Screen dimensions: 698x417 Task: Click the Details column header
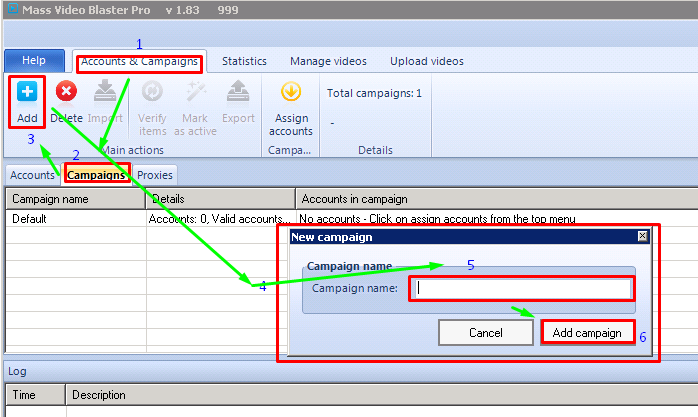tap(221, 199)
